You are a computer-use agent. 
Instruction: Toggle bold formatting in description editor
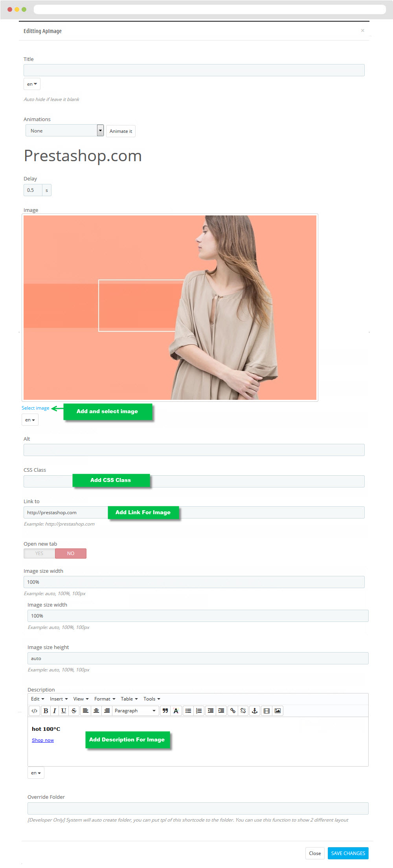pos(46,711)
